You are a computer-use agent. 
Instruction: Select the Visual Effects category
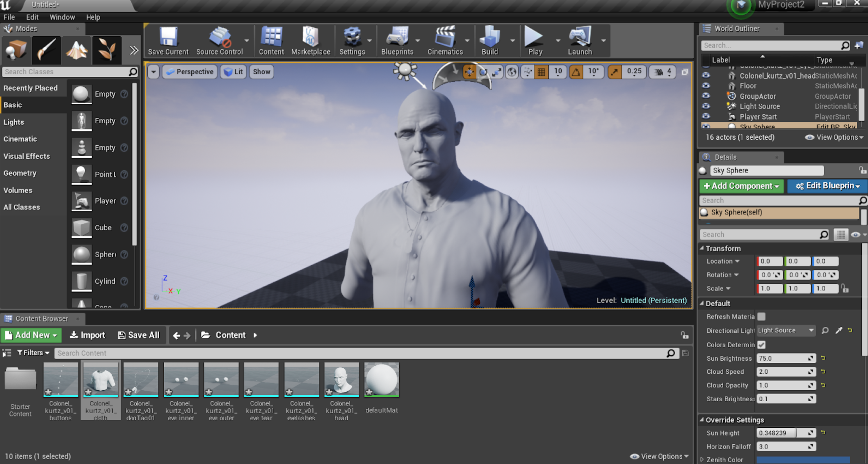click(x=27, y=156)
